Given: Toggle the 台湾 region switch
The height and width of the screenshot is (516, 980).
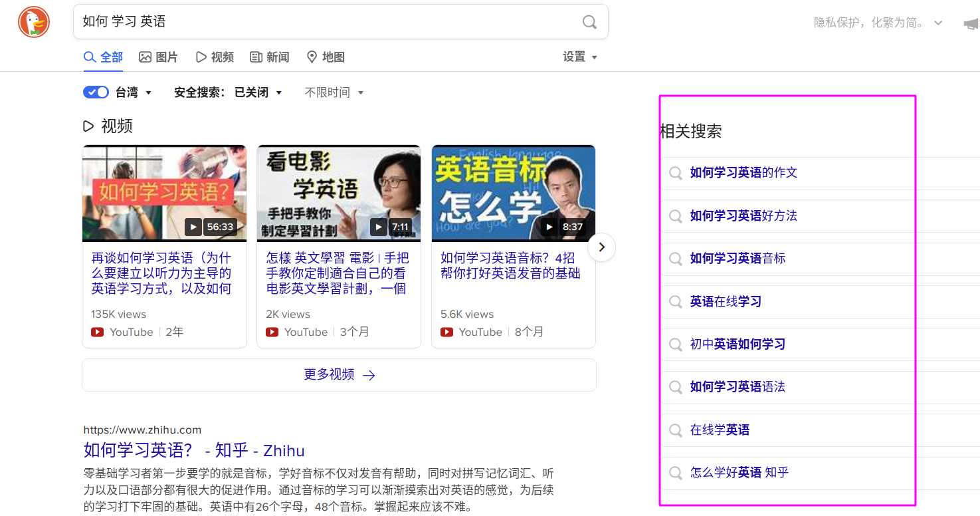Looking at the screenshot, I should coord(96,92).
